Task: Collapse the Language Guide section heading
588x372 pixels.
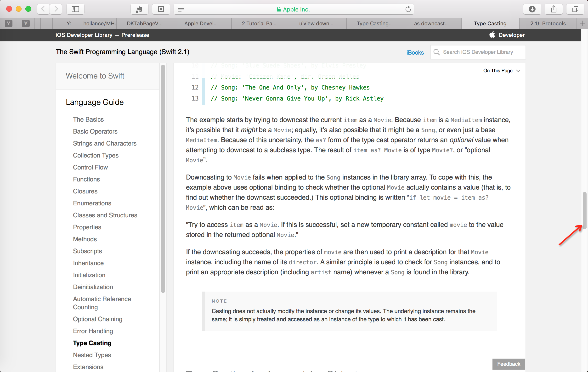Action: [x=95, y=102]
